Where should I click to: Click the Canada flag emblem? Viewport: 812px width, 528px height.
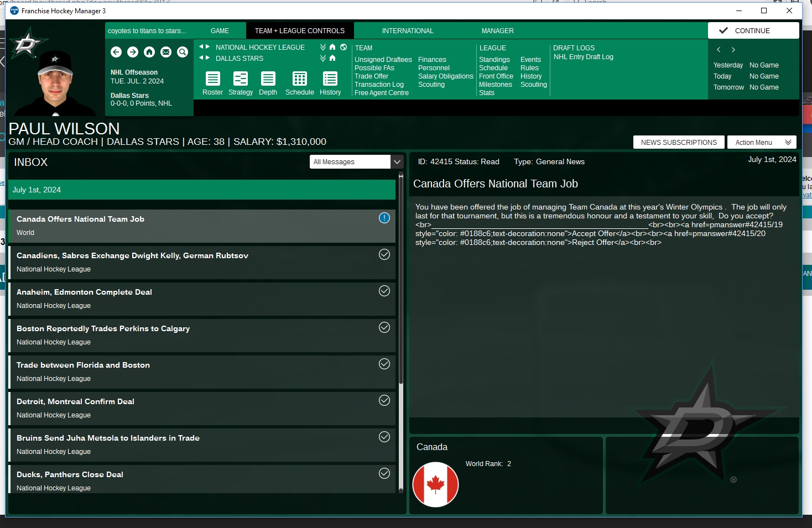point(436,484)
